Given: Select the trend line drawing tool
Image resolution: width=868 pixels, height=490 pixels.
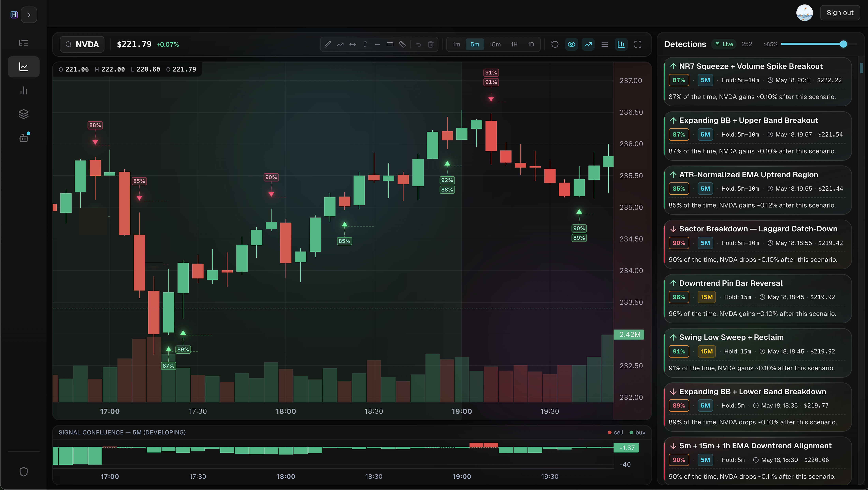Looking at the screenshot, I should point(340,45).
